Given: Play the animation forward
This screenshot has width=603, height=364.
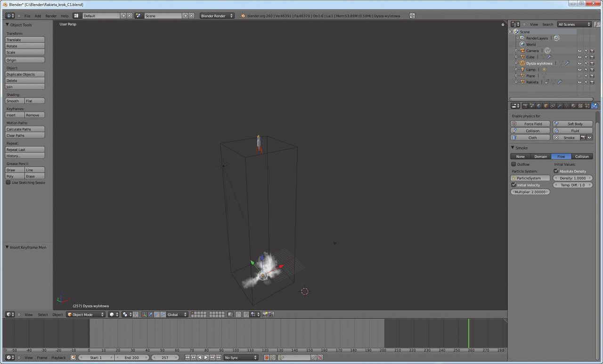Looking at the screenshot, I should tap(206, 357).
